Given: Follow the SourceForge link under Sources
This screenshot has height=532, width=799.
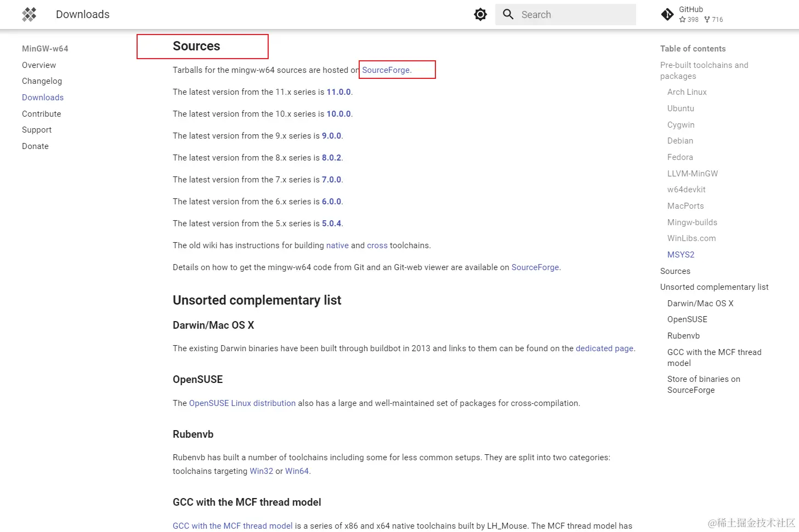Looking at the screenshot, I should point(386,70).
